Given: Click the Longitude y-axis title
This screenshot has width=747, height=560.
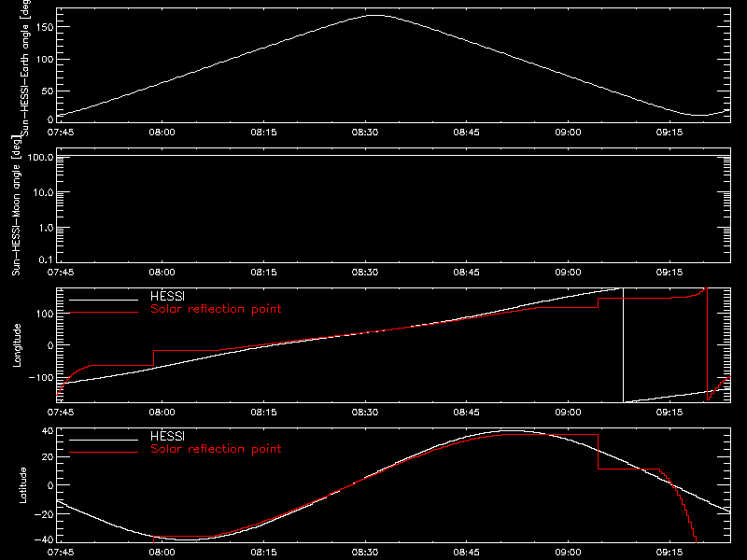Looking at the screenshot, I should [x=17, y=345].
